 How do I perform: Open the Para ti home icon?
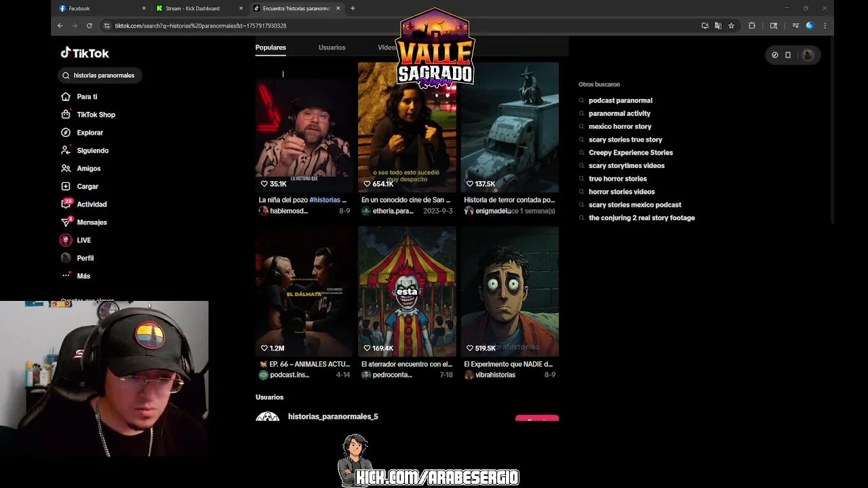[x=66, y=96]
